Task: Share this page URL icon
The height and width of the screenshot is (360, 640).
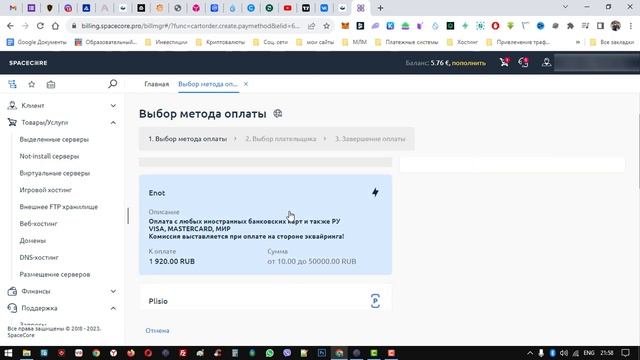Action: 311,26
